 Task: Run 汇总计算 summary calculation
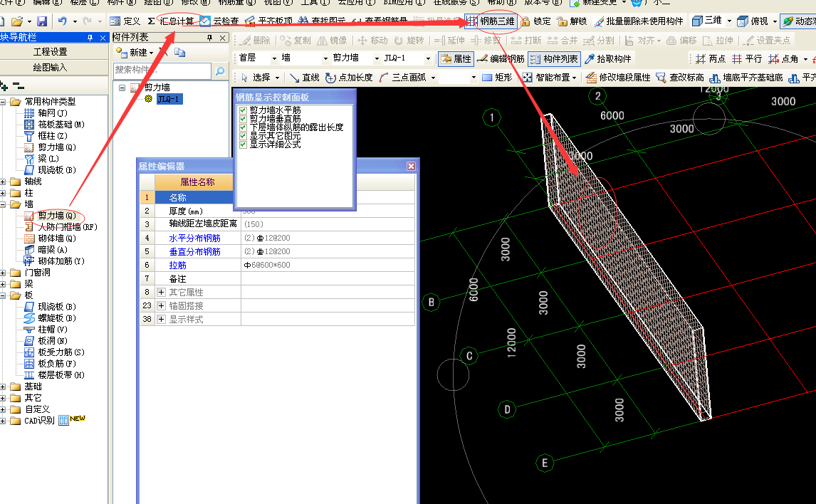[171, 21]
